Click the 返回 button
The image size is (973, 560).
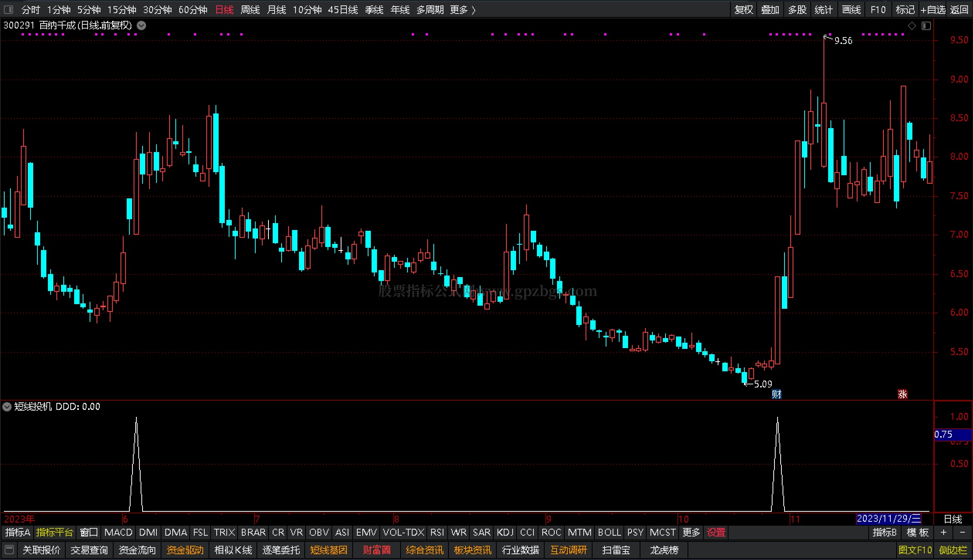click(959, 10)
